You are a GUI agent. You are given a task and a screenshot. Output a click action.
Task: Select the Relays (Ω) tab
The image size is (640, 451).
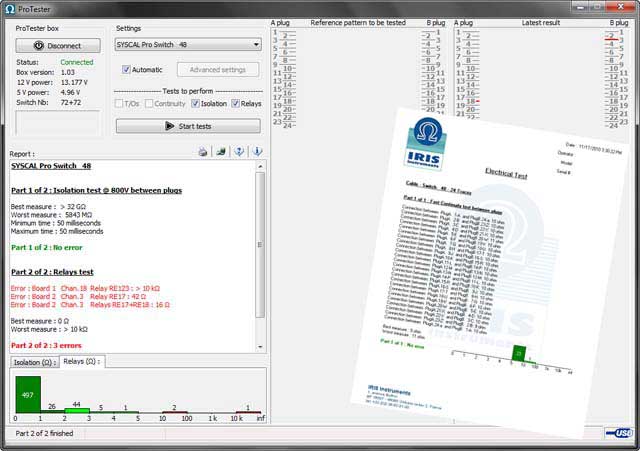point(82,361)
